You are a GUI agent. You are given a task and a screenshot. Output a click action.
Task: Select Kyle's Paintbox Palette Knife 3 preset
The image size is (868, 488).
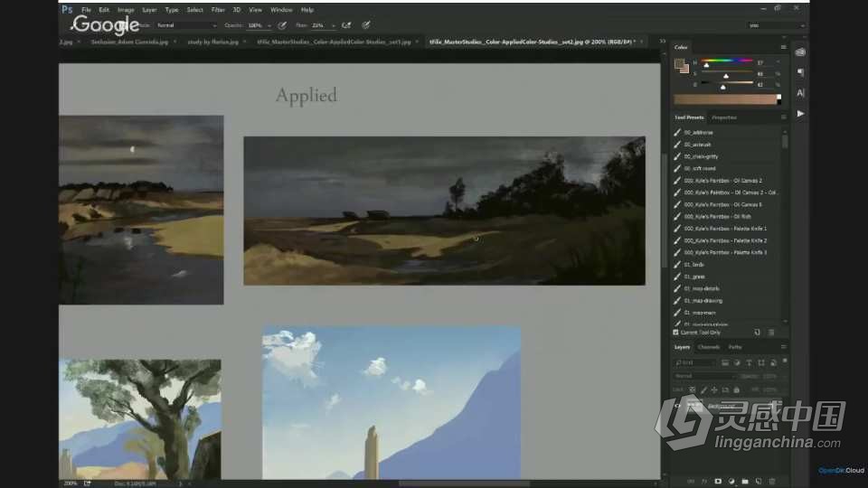tap(726, 252)
